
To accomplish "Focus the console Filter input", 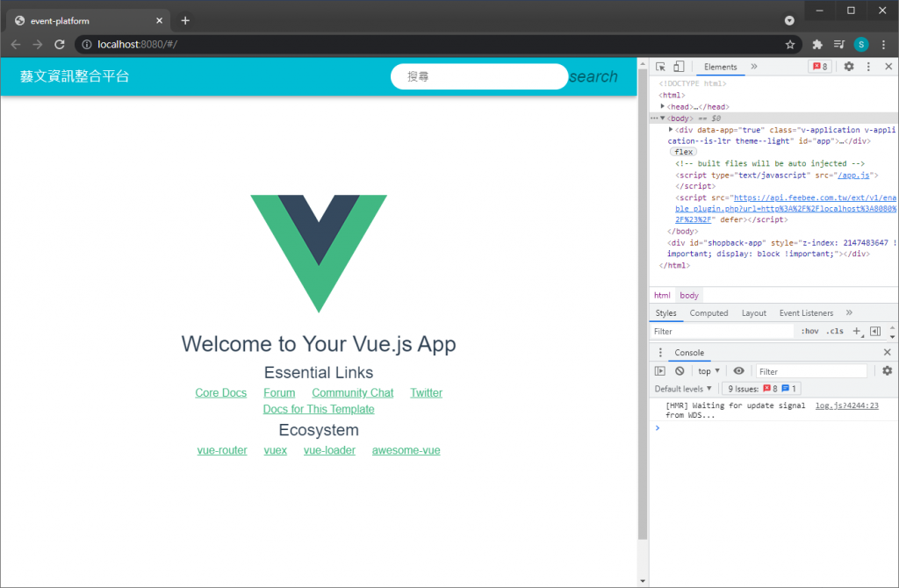I will pos(811,371).
